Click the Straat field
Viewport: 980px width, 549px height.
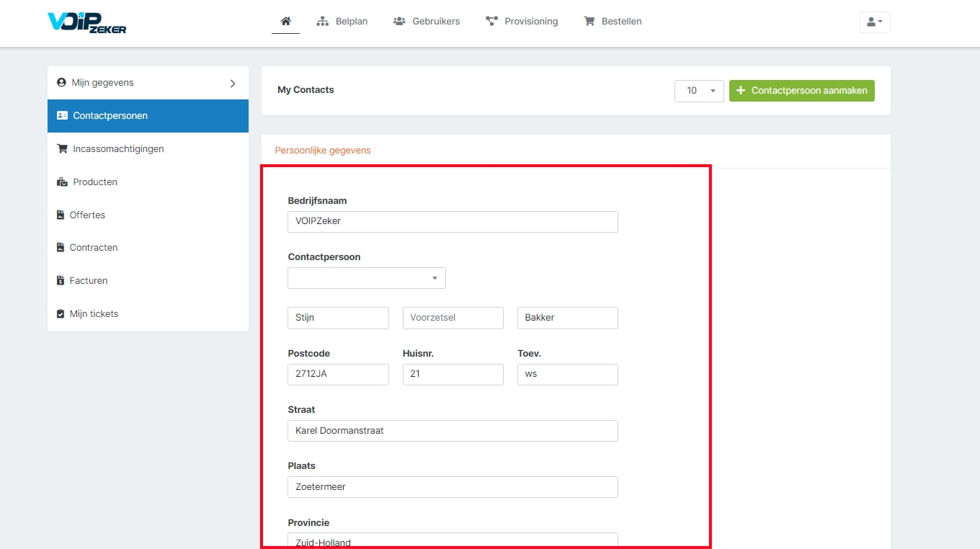pyautogui.click(x=453, y=431)
